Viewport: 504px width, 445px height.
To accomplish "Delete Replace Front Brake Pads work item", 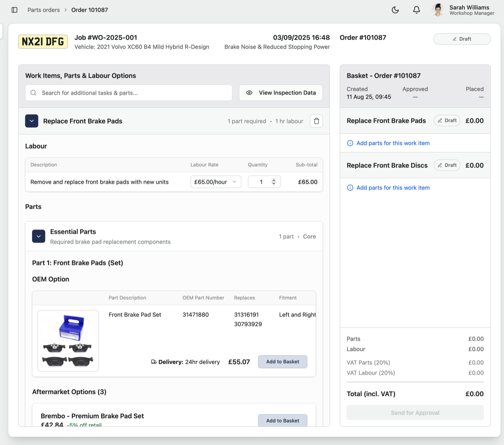I will tap(316, 121).
